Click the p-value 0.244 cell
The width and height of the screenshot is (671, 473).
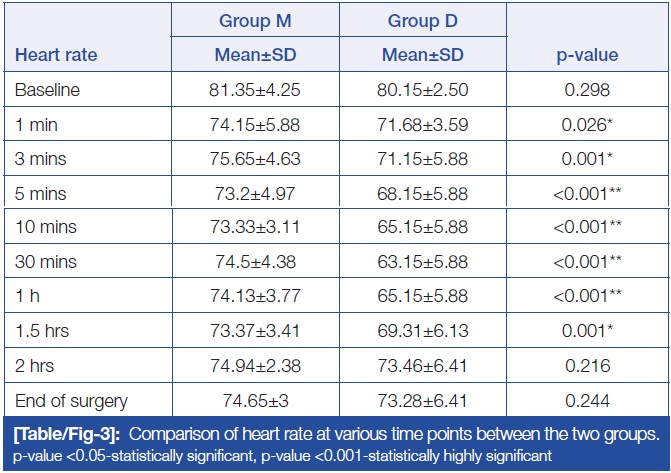[586, 402]
